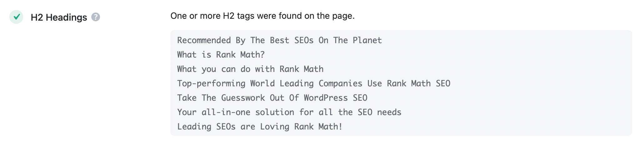
Task: Click 'Math!' ending with an exclamation mark
Action: (330, 127)
